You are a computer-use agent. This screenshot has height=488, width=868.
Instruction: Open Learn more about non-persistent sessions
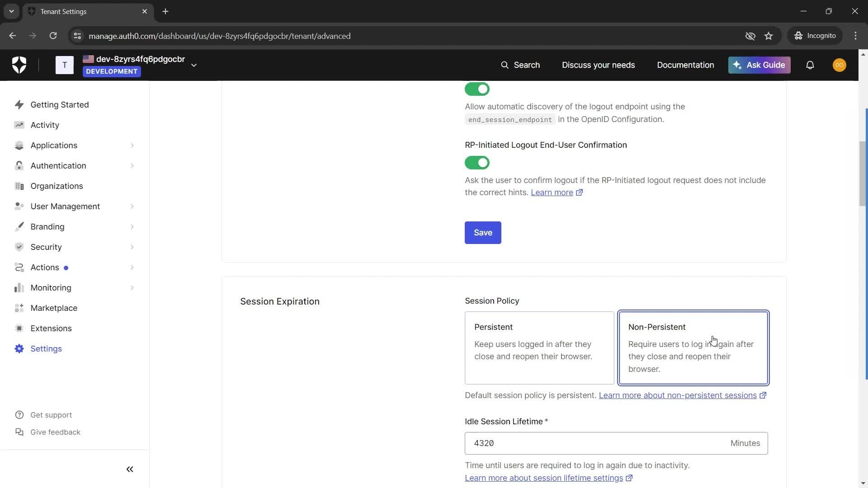tap(682, 395)
